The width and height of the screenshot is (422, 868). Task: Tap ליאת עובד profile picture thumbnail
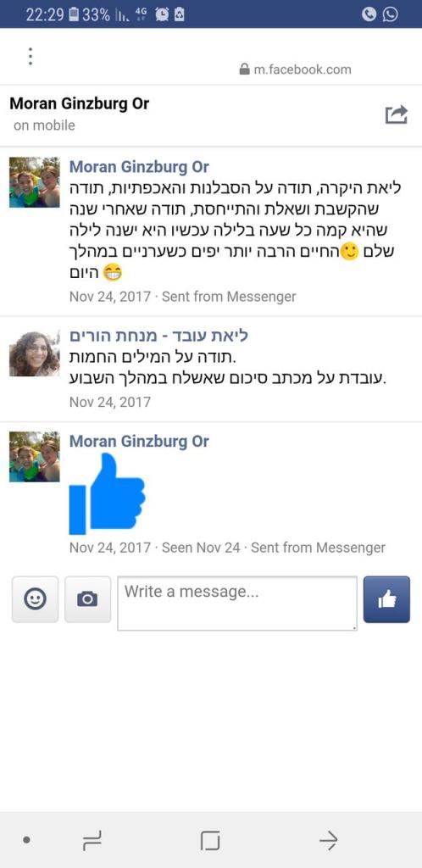point(34,352)
